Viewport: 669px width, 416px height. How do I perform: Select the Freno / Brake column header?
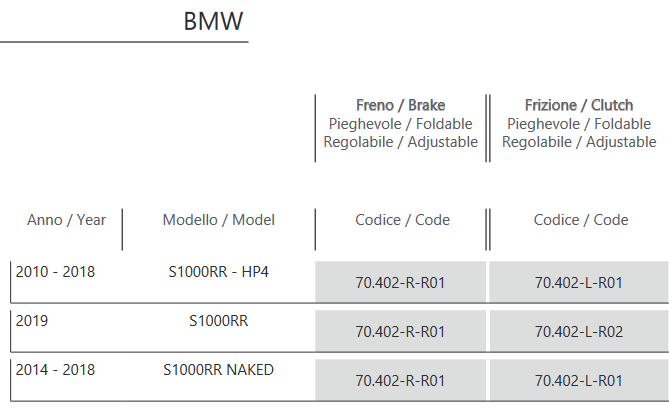pos(401,105)
